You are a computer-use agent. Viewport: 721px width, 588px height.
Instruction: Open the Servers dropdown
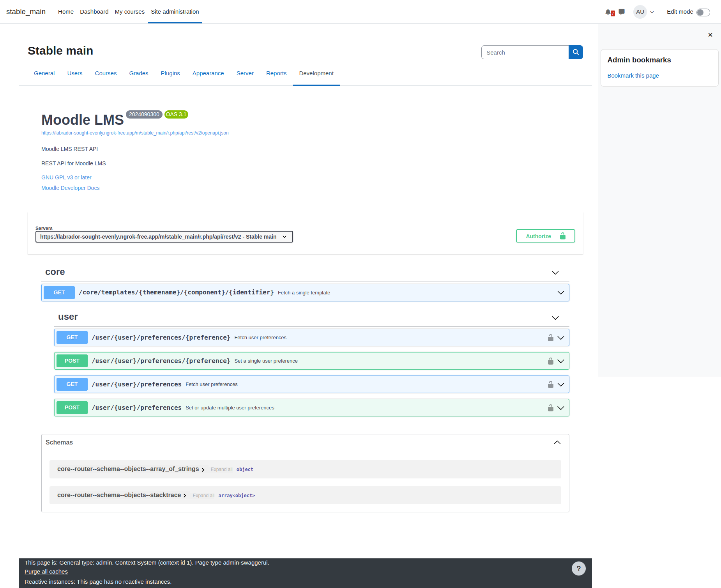point(164,237)
